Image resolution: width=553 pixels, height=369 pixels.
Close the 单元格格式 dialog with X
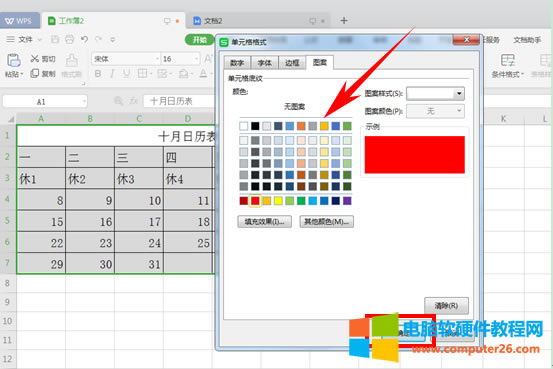(x=467, y=40)
